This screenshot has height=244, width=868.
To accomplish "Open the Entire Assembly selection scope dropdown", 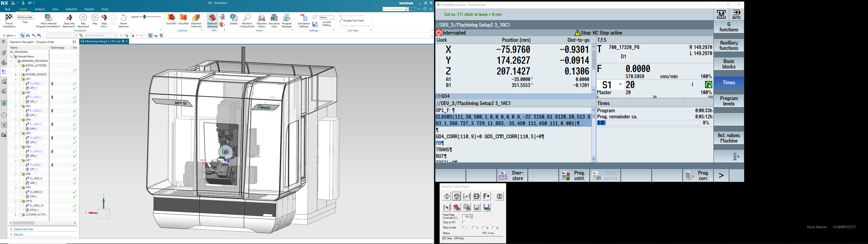I will [x=100, y=35].
